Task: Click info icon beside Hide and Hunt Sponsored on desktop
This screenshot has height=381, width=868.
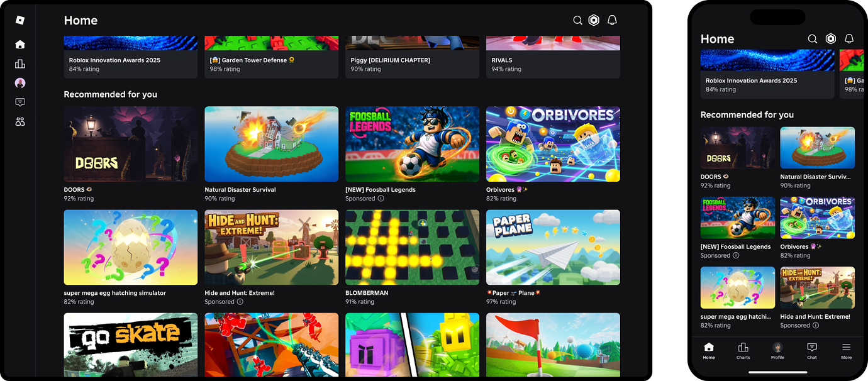Action: (240, 302)
